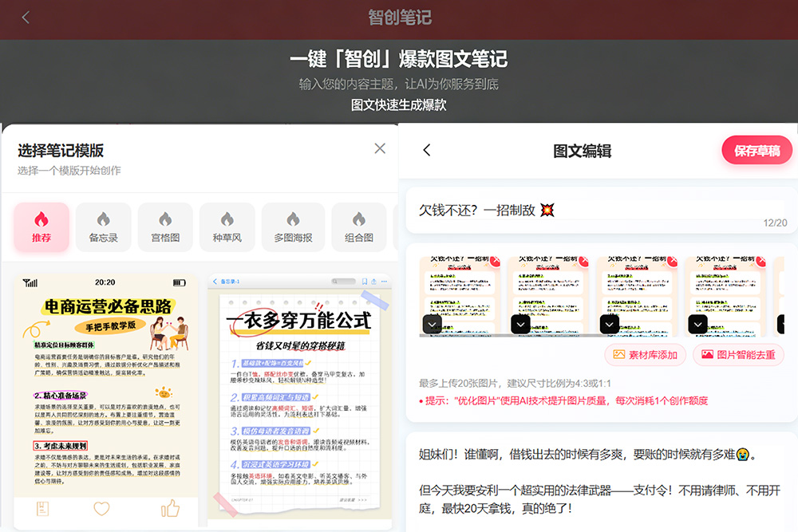Image resolution: width=798 pixels, height=532 pixels.
Task: Close the 选择笔记模版 template dialog
Action: (x=380, y=148)
